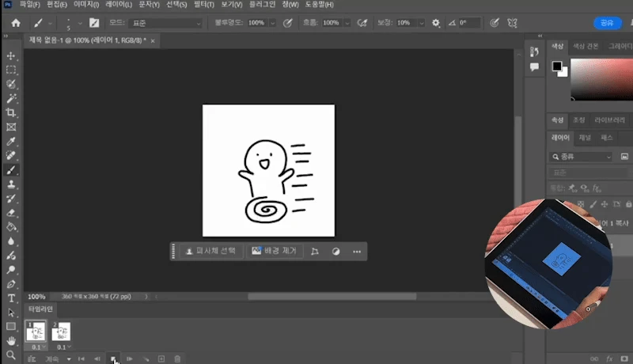Select the Move tool
The width and height of the screenshot is (633, 364).
point(11,56)
